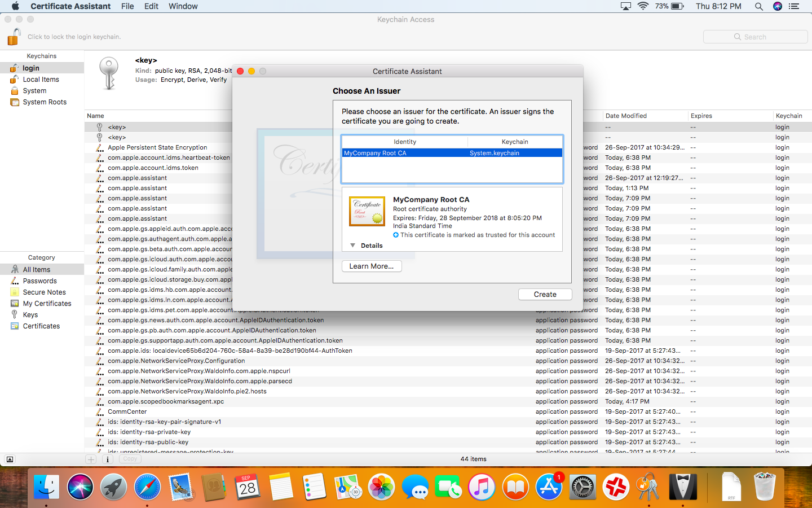Viewport: 812px width, 508px height.
Task: Open Reminders list icon in Dock
Action: 315,487
